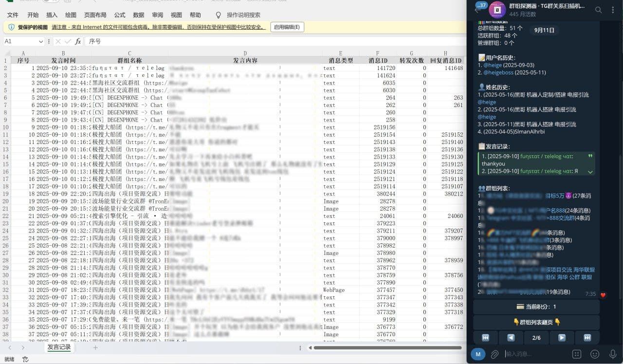This screenshot has width=623, height=364.
Task: Click the microphone voice message icon
Action: click(613, 354)
